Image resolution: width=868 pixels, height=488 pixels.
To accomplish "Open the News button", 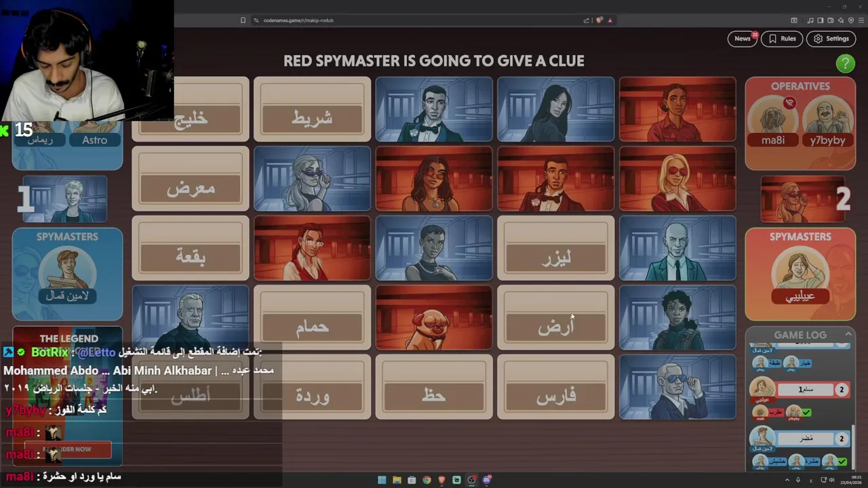I will (743, 39).
